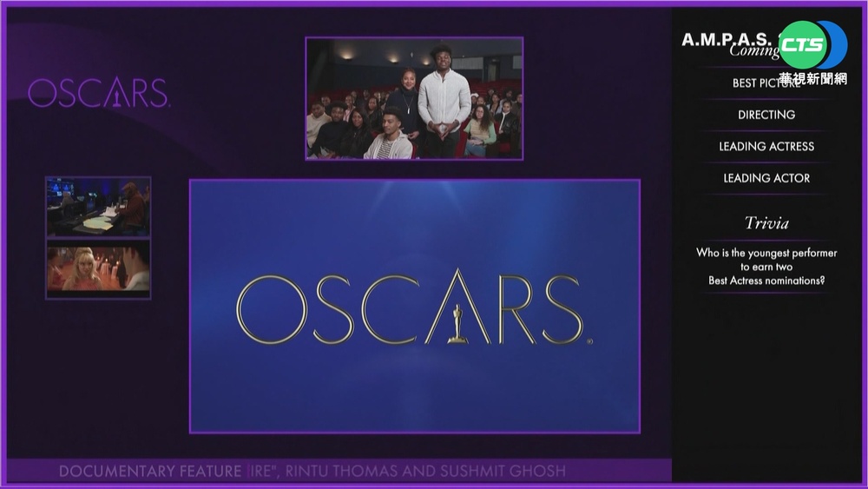Viewport: 868px width, 489px height.
Task: Choose LEADING ACTOR from the sidebar
Action: pyautogui.click(x=766, y=178)
